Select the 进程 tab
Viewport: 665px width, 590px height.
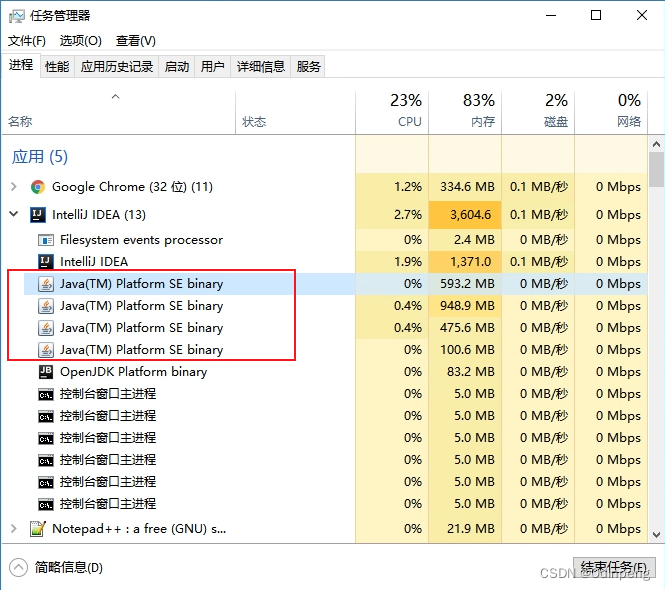click(21, 65)
